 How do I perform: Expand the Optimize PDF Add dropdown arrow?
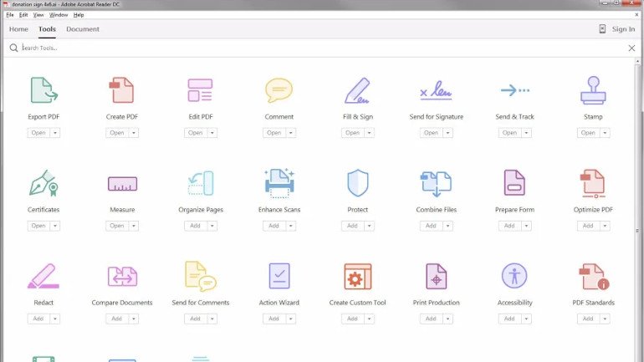pos(606,226)
